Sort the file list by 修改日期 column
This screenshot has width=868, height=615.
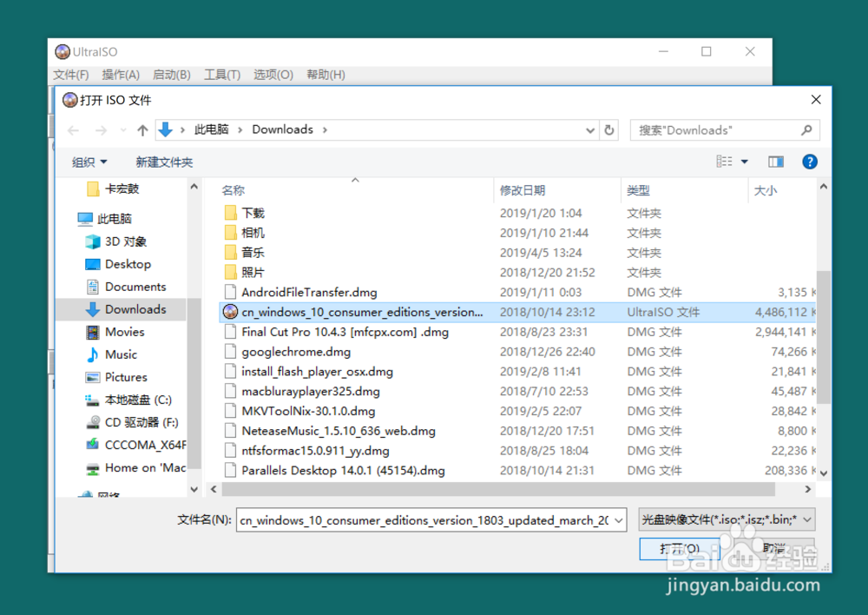click(522, 190)
